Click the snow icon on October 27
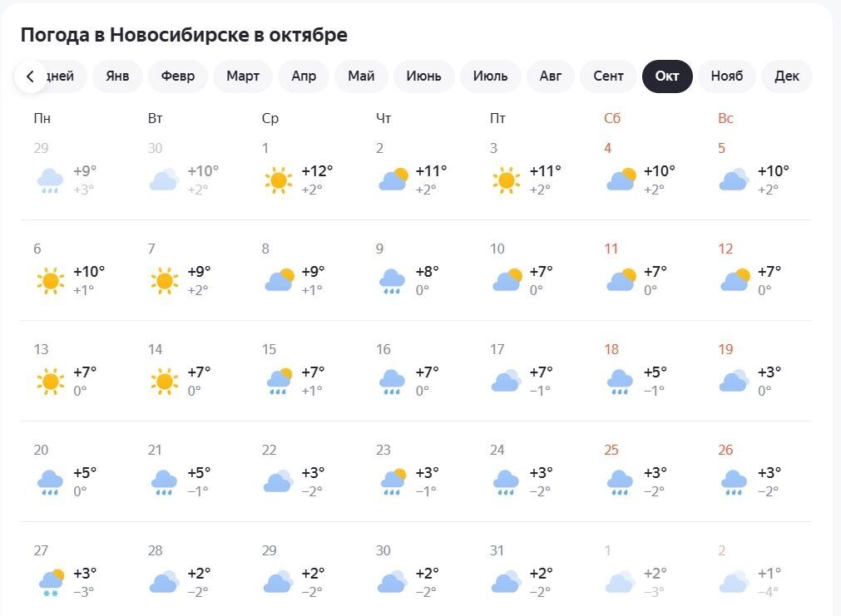Screen dimensions: 841x616 (x=50, y=583)
